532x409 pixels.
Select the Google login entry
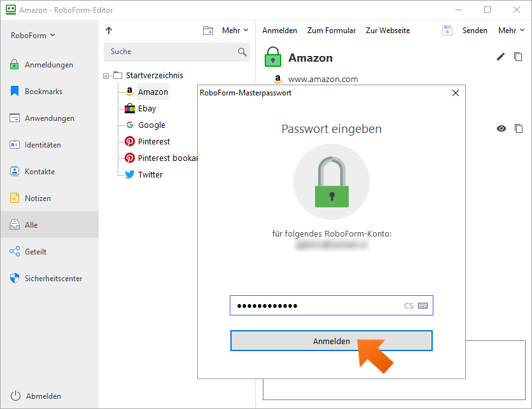[x=151, y=125]
